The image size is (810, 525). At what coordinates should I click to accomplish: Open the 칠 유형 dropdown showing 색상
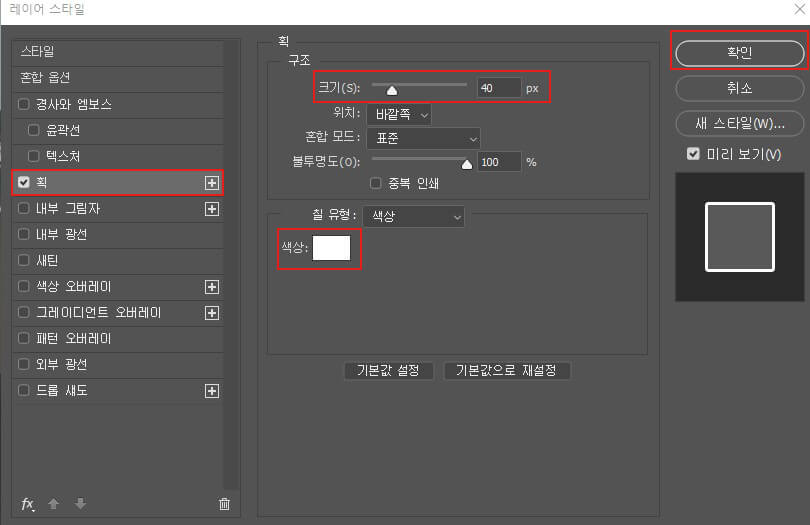413,217
